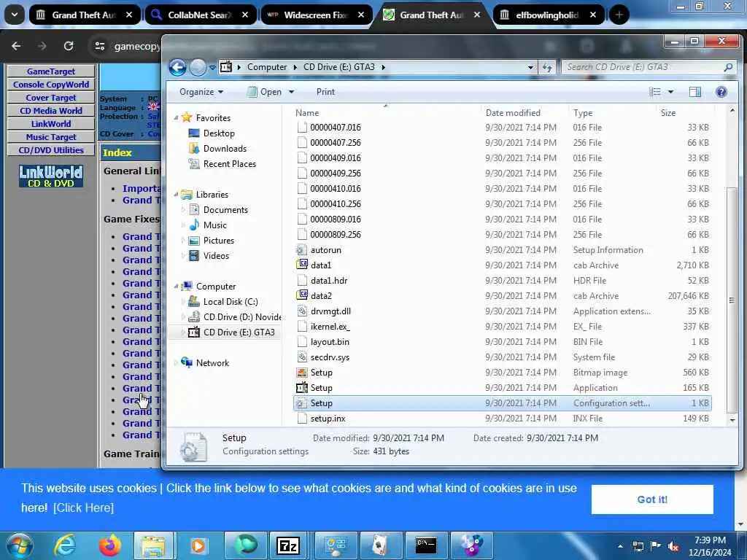Click the Change your view icon
747x560 pixels.
[x=655, y=91]
